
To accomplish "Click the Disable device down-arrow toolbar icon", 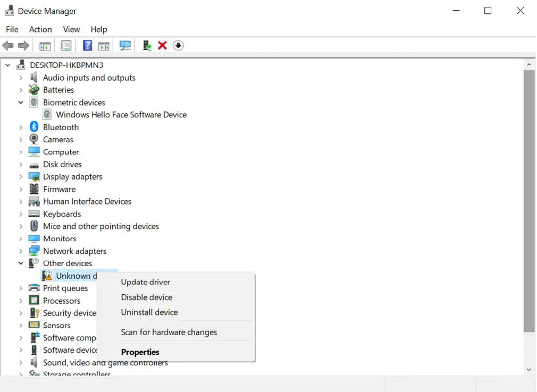I will coord(178,45).
